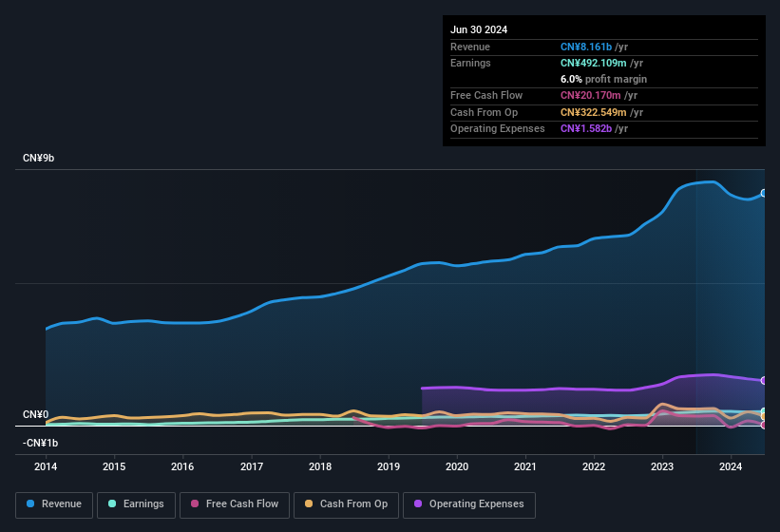This screenshot has width=780, height=532.
Task: Toggle the Revenue legend button
Action: coord(54,504)
